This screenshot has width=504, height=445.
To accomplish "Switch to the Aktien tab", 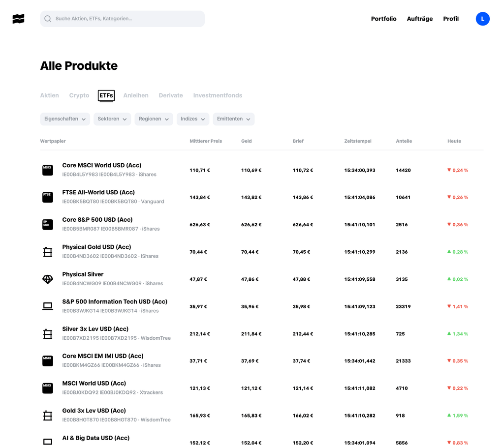I will pyautogui.click(x=49, y=95).
